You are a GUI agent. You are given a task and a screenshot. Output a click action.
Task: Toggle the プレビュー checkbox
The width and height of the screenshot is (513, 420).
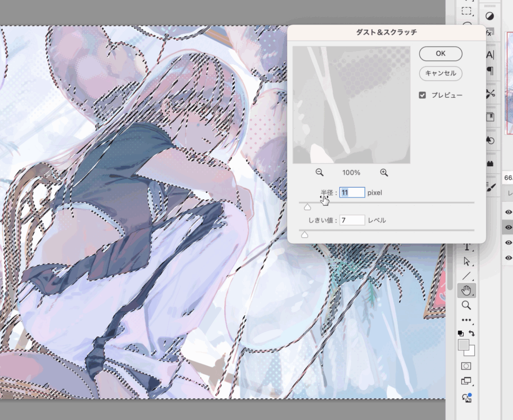[422, 95]
